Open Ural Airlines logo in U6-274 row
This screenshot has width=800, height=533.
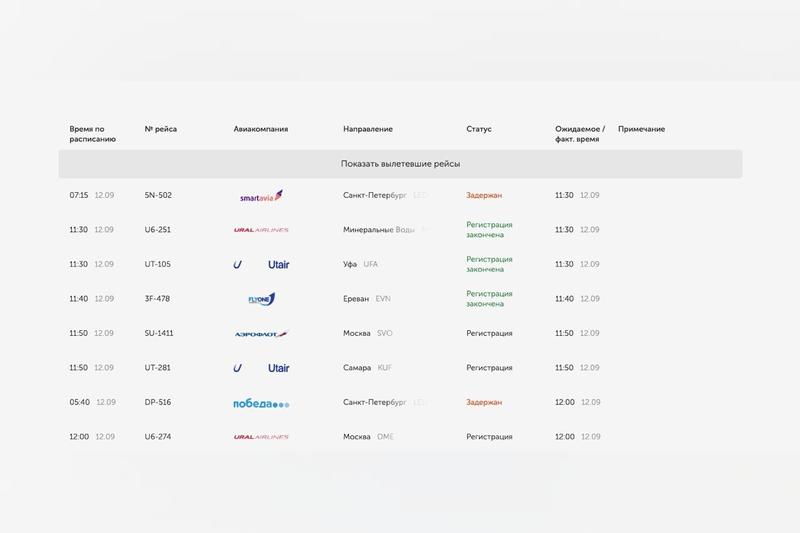coord(261,437)
